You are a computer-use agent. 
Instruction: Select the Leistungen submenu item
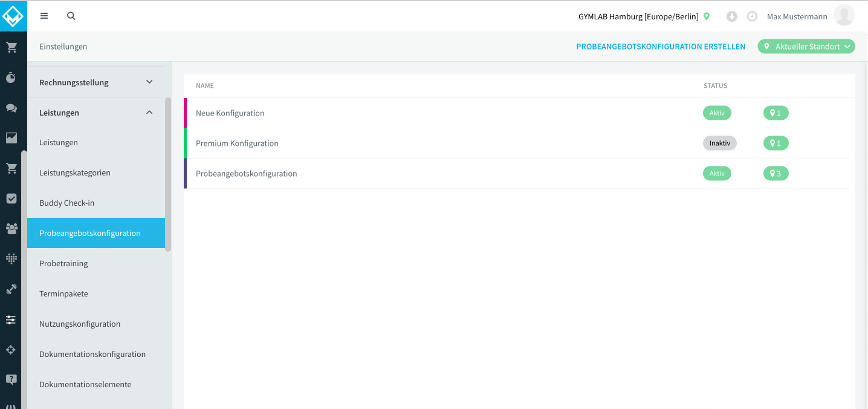(96, 143)
